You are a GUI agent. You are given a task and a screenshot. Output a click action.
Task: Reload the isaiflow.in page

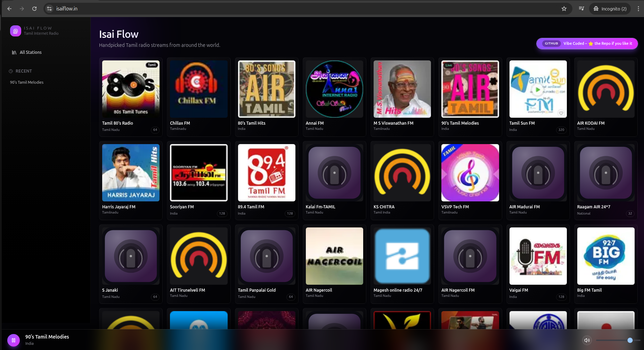point(34,9)
